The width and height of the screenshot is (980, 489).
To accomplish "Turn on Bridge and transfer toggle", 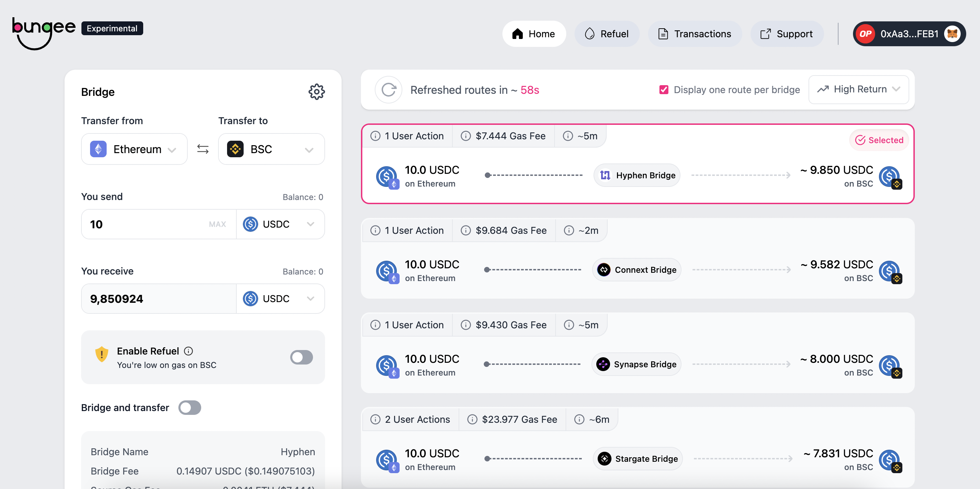I will [x=189, y=408].
